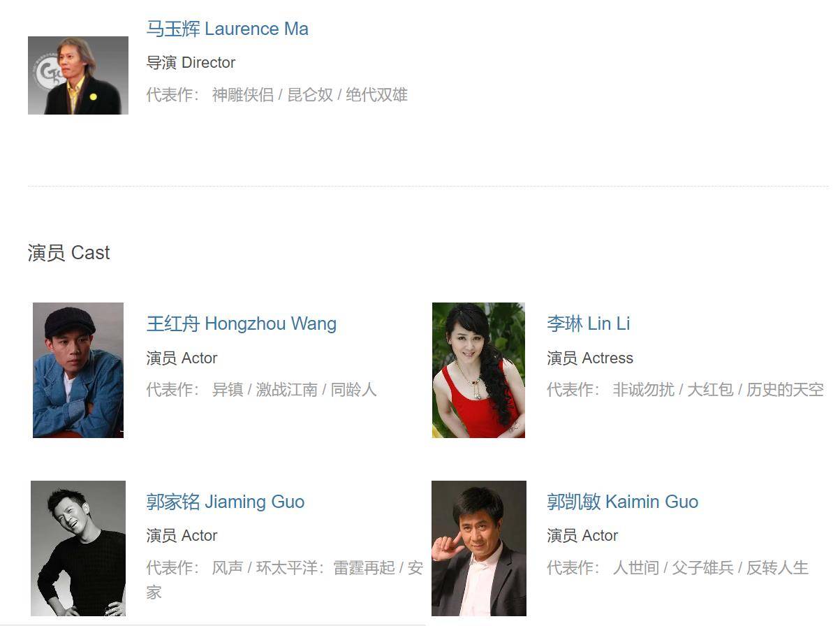
Task: Click Lin Li's portrait in red dress
Action: (x=478, y=370)
